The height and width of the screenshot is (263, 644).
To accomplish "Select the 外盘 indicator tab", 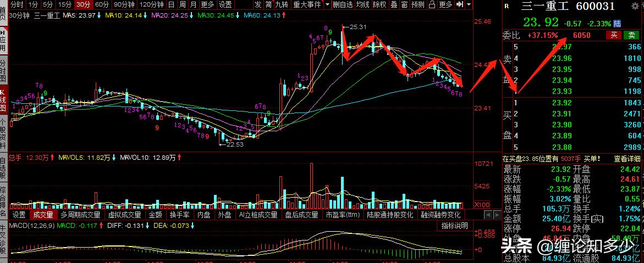I will [x=225, y=215].
